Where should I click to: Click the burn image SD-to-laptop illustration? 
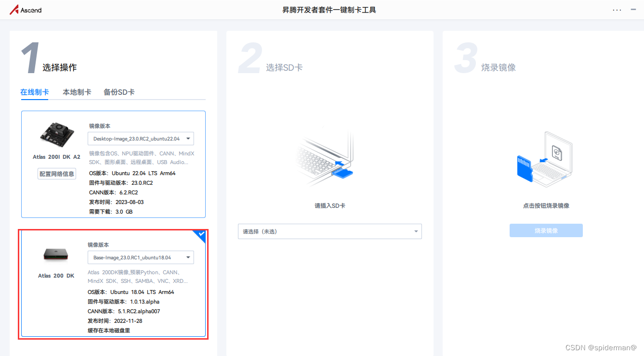click(x=545, y=159)
